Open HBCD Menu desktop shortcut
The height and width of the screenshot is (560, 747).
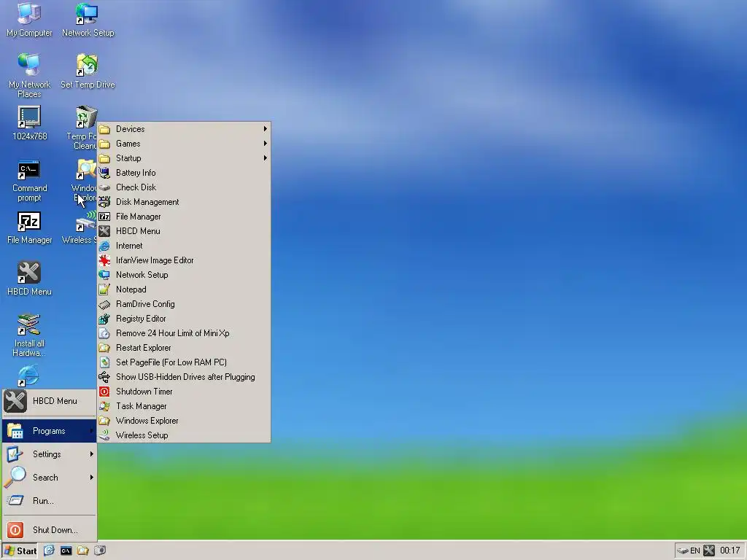click(29, 279)
